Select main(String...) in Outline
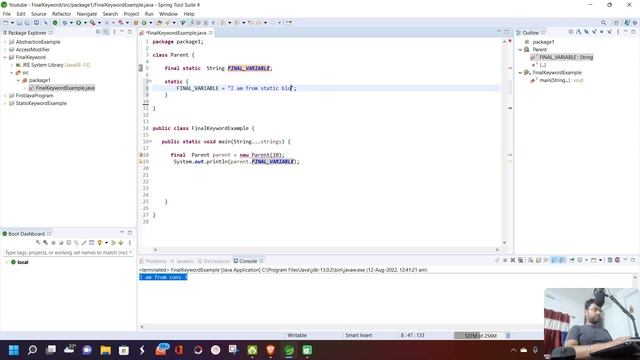This screenshot has height=360, width=640. (561, 80)
